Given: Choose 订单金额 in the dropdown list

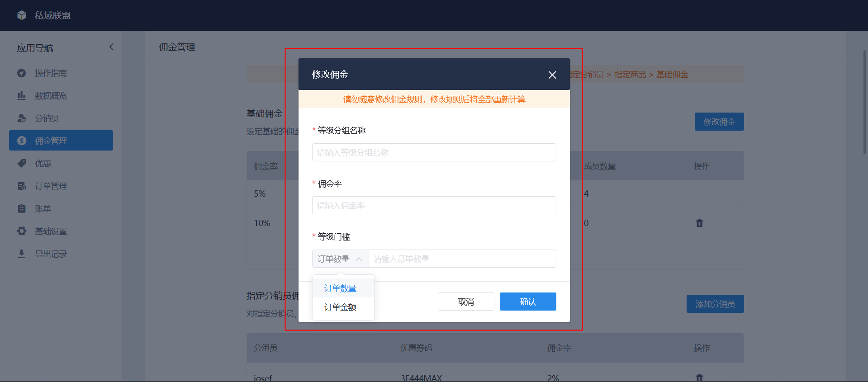Looking at the screenshot, I should 343,307.
